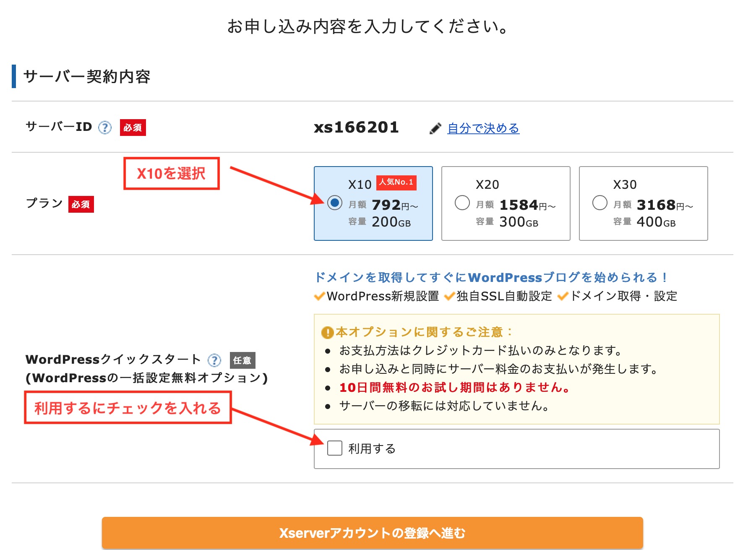Click Xserverアカウントの登録へ進む button
This screenshot has width=756, height=550.
[x=373, y=533]
